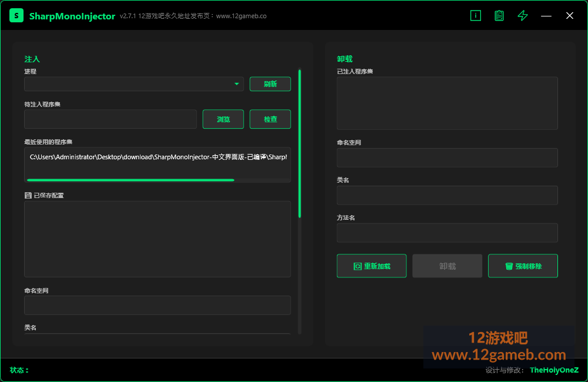The width and height of the screenshot is (588, 382).
Task: Click the 已注入程序集 injected assemblies list
Action: pos(447,103)
